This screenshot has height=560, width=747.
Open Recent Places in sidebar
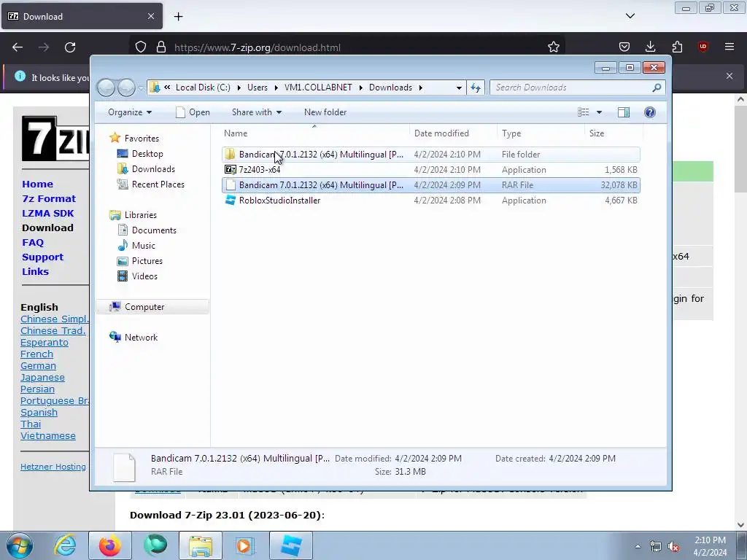(158, 184)
